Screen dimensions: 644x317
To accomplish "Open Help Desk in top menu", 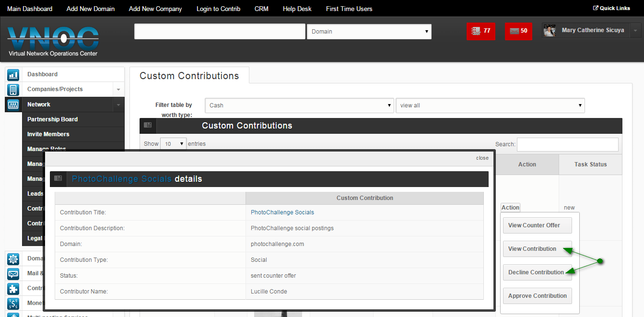I will click(x=297, y=9).
